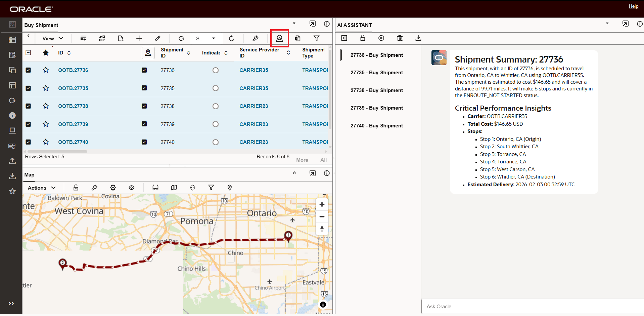
Task: Open the CARRIER35 link in row 27735
Action: point(254,88)
